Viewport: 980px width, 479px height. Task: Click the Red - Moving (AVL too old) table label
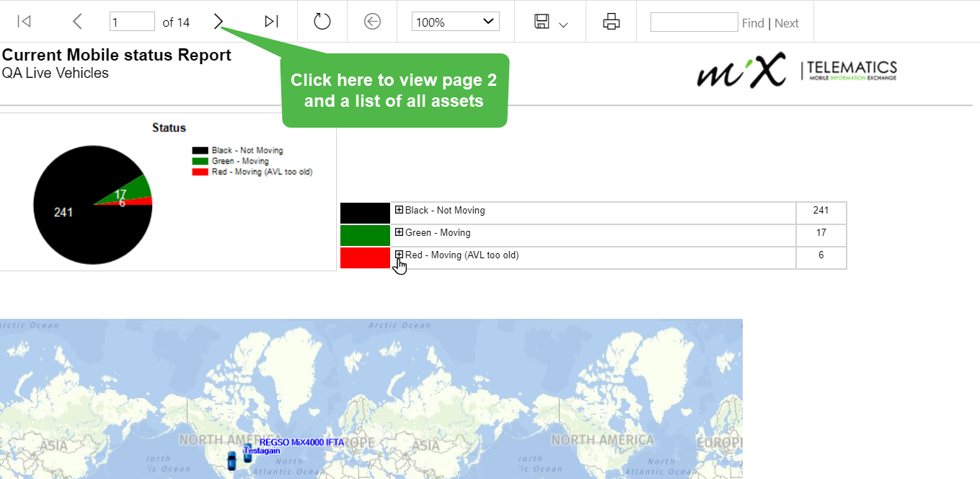[x=462, y=255]
